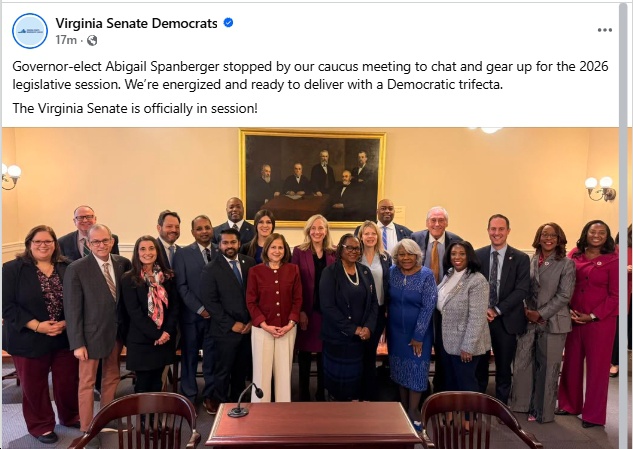Click the framed painting in the photo
The width and height of the screenshot is (633, 449).
click(312, 177)
